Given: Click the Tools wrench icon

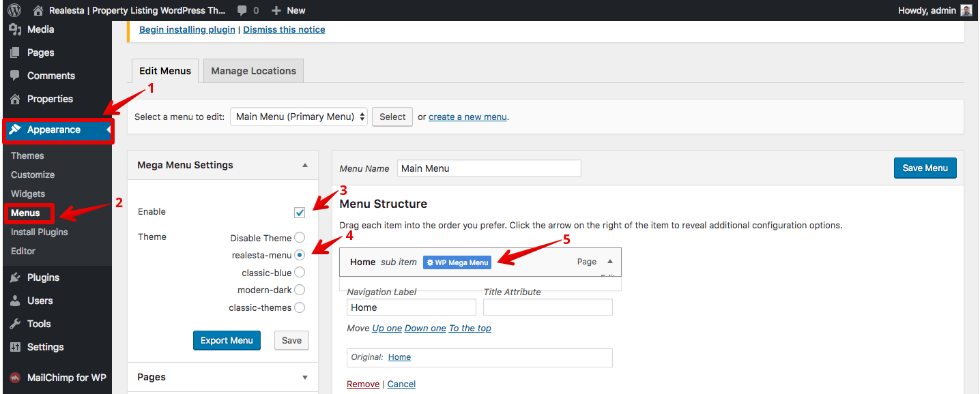Looking at the screenshot, I should 15,324.
